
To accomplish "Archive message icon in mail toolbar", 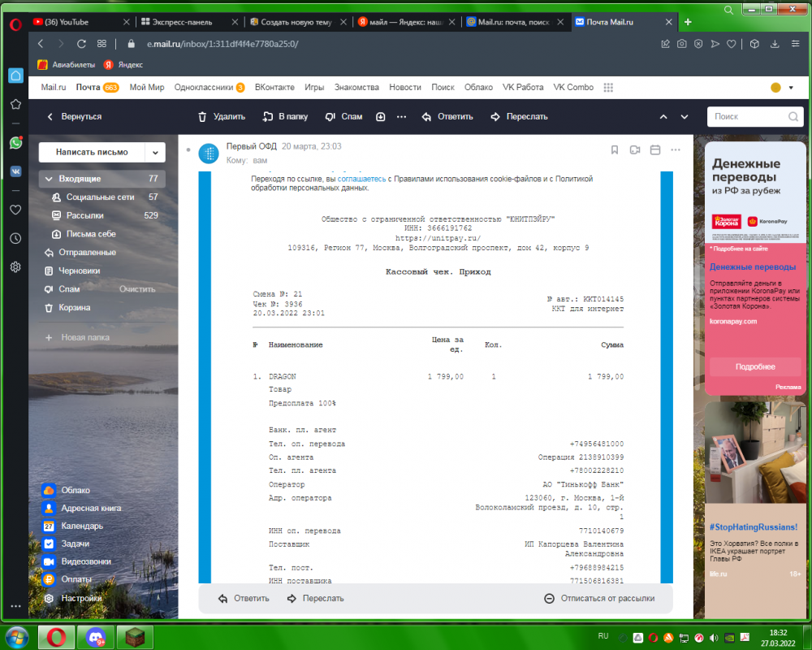I will (381, 117).
